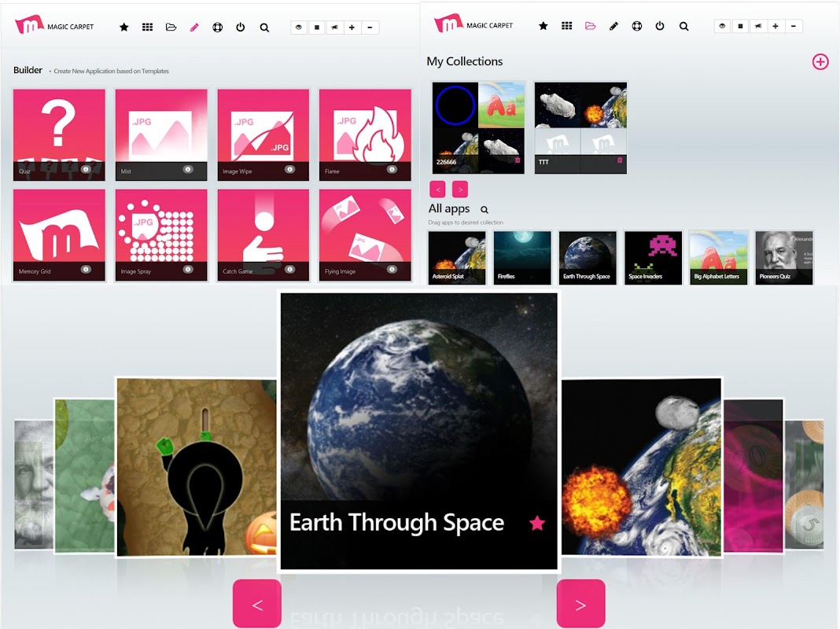Open favorites star in My Collections toolbar

tap(543, 26)
